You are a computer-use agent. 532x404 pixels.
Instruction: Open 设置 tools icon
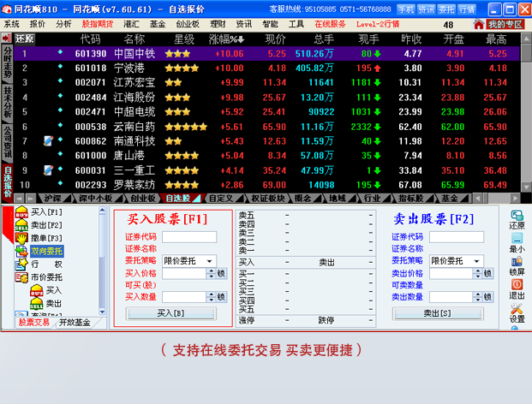click(x=517, y=308)
